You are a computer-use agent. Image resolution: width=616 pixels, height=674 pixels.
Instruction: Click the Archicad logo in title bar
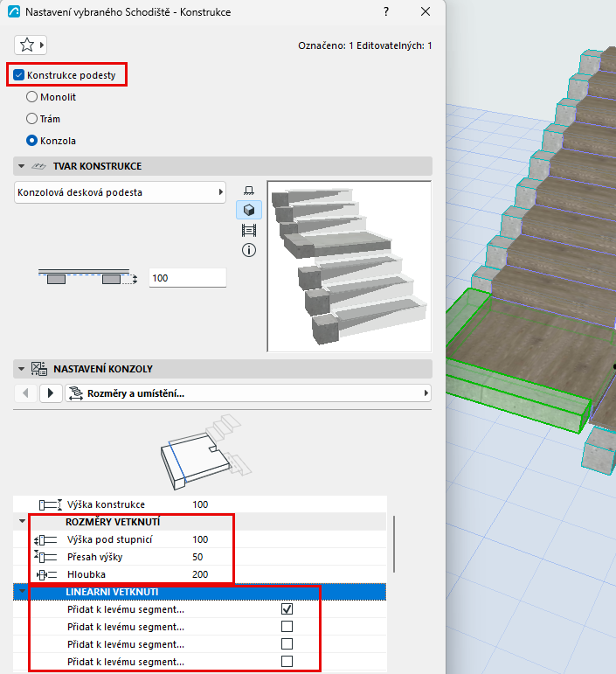pyautogui.click(x=13, y=11)
